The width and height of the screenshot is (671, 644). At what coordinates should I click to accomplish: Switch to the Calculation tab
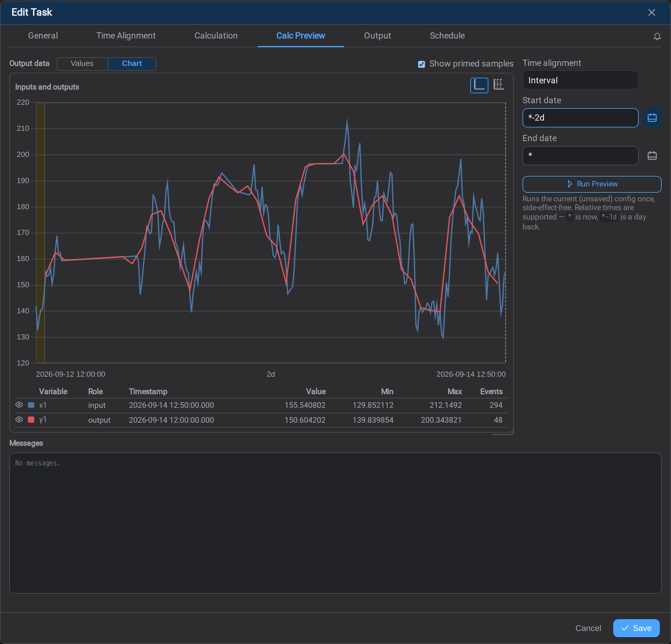(x=216, y=36)
